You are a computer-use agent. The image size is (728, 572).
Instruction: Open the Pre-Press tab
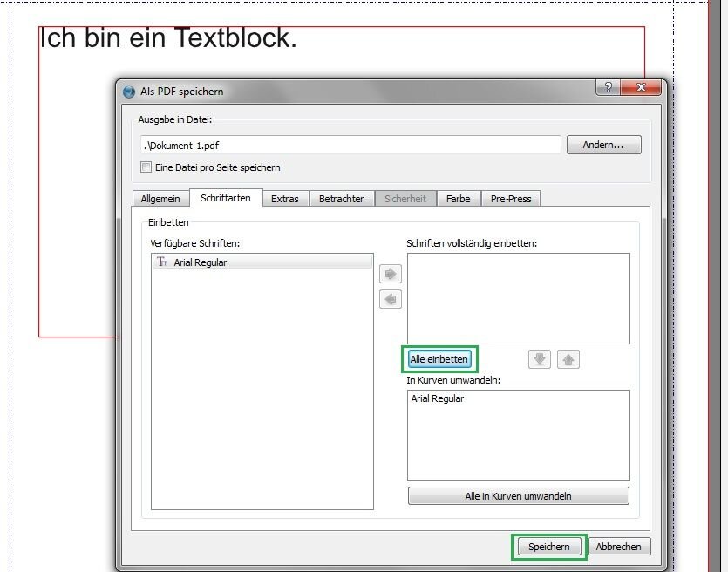point(510,199)
